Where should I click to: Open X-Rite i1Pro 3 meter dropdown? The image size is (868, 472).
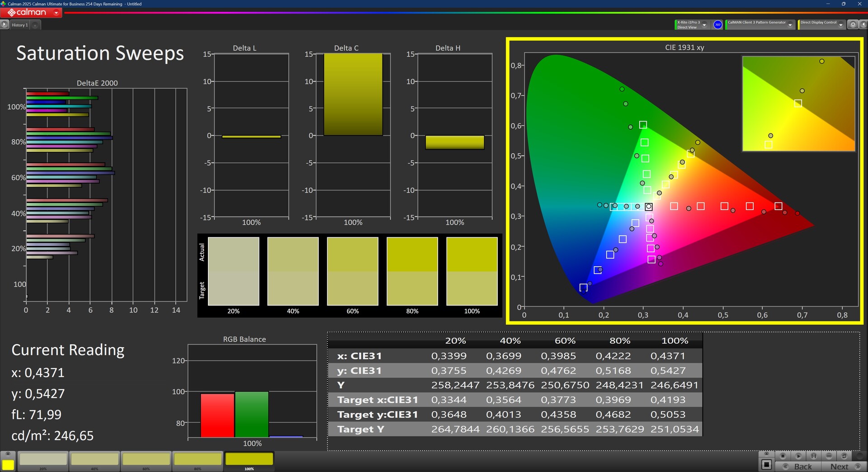pyautogui.click(x=704, y=25)
